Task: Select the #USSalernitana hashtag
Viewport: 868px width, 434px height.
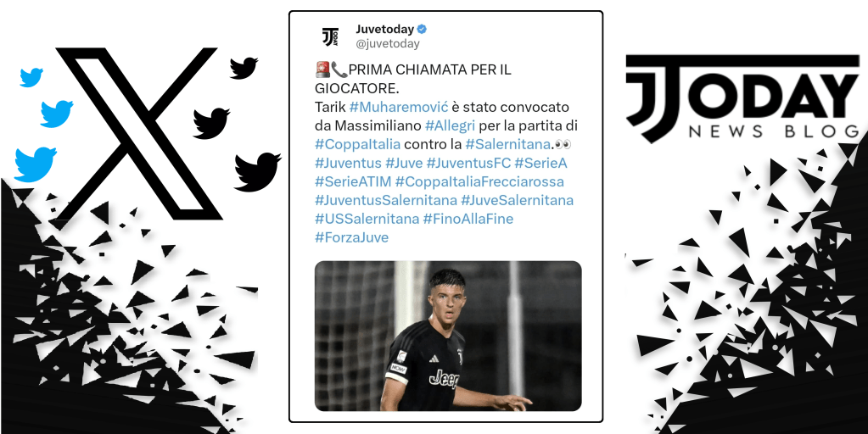Action: tap(367, 219)
